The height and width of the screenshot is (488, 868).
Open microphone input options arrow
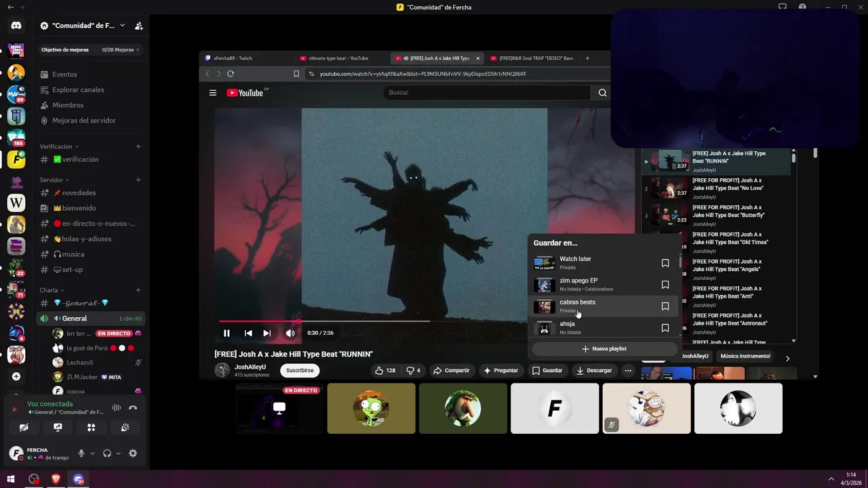(x=92, y=453)
